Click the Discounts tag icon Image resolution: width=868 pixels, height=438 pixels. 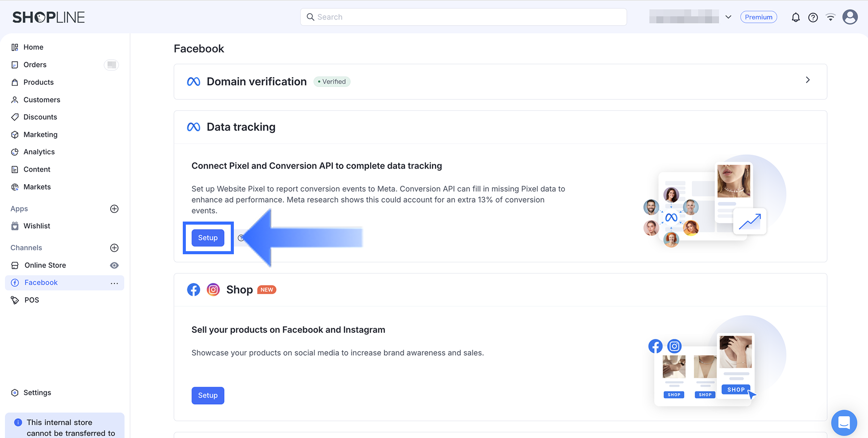[x=15, y=117]
